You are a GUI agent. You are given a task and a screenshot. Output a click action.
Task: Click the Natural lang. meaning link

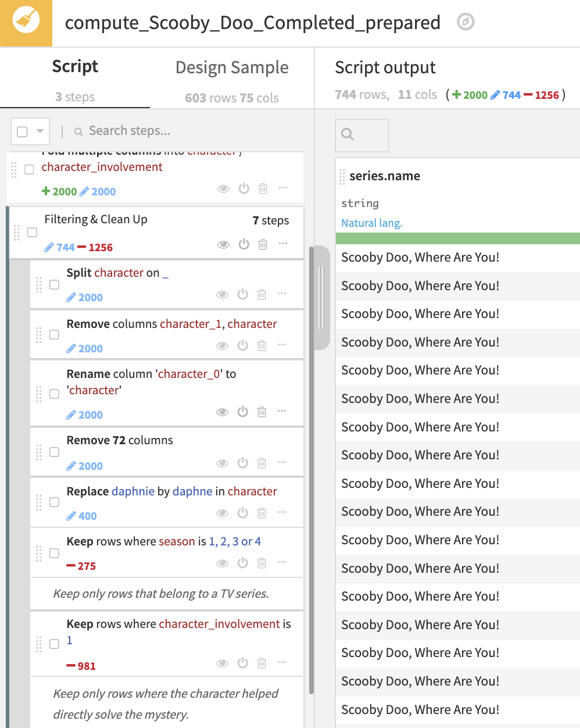coord(372,223)
